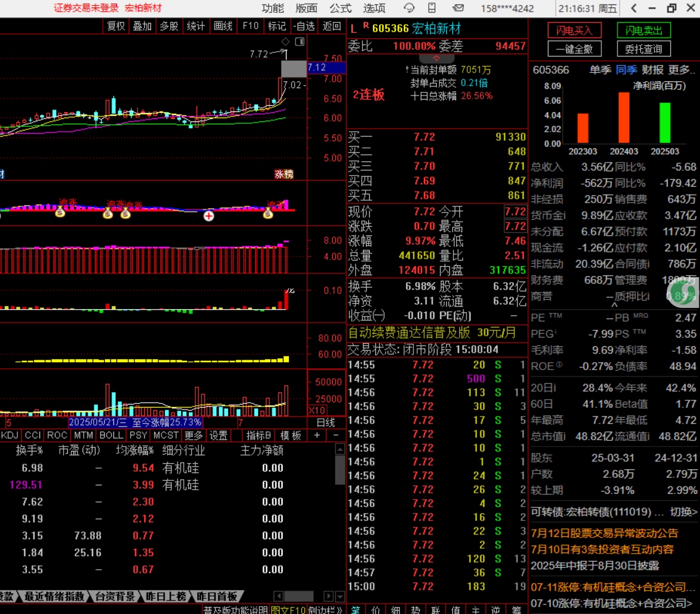Click the rightmost money bag signal icon

click(268, 214)
